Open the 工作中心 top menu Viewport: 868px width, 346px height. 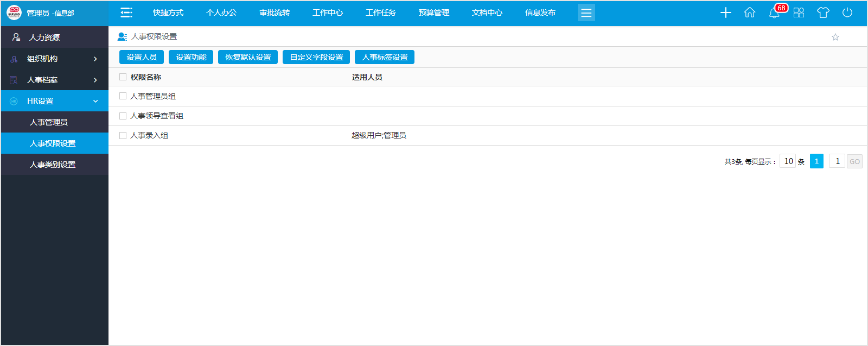pyautogui.click(x=328, y=12)
